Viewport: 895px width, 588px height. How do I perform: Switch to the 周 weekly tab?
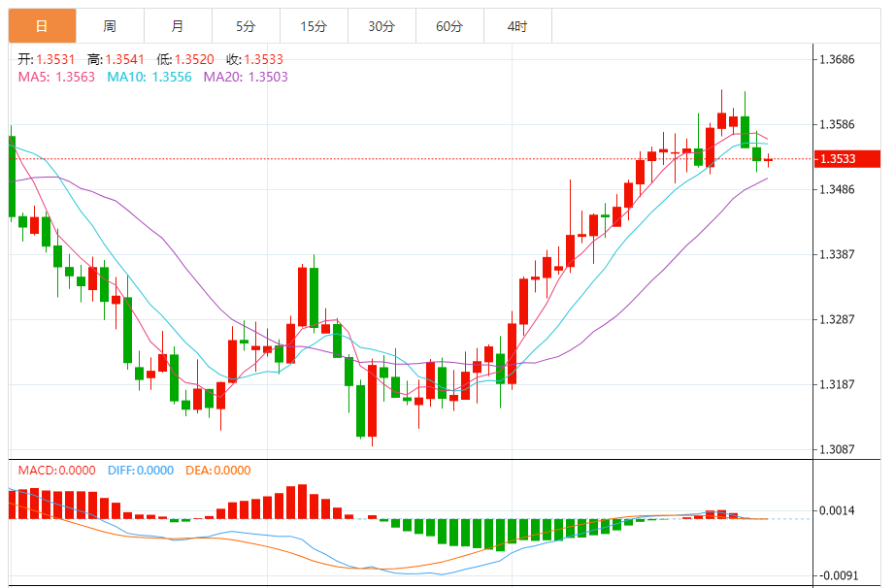point(110,25)
